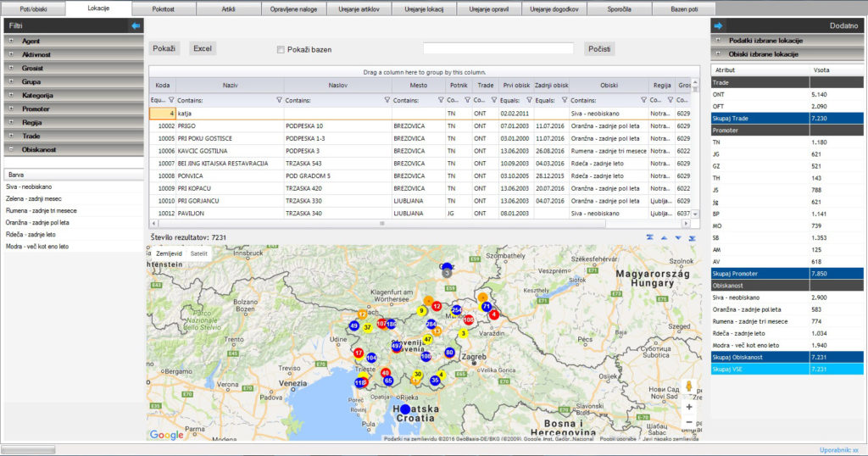868x456 pixels.
Task: Collapse the Filtri panel with blue arrow
Action: tap(136, 26)
